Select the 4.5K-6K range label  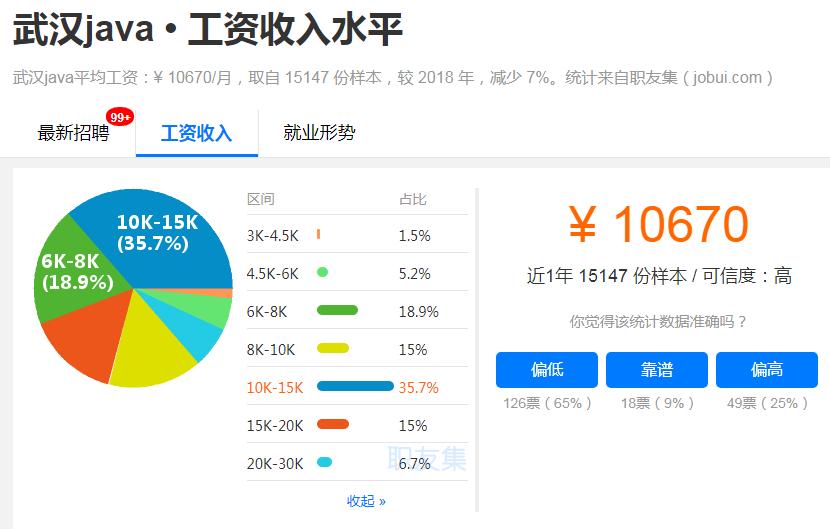[x=273, y=274]
